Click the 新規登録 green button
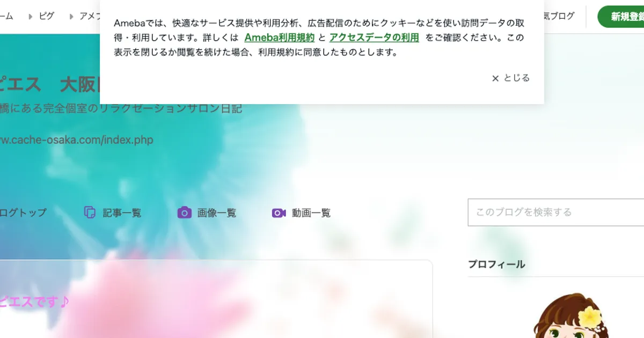This screenshot has height=338, width=644. pos(621,17)
